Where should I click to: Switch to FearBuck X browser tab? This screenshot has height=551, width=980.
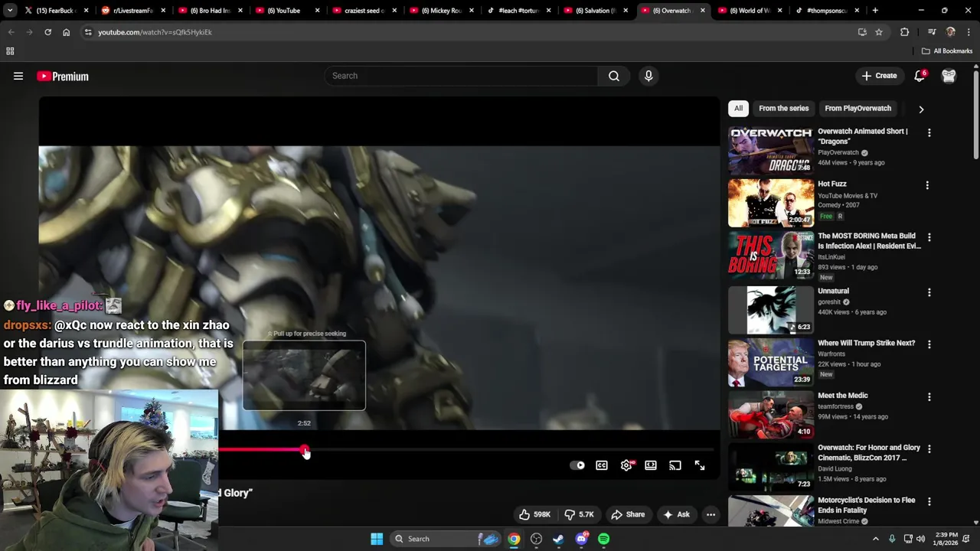[x=56, y=11]
